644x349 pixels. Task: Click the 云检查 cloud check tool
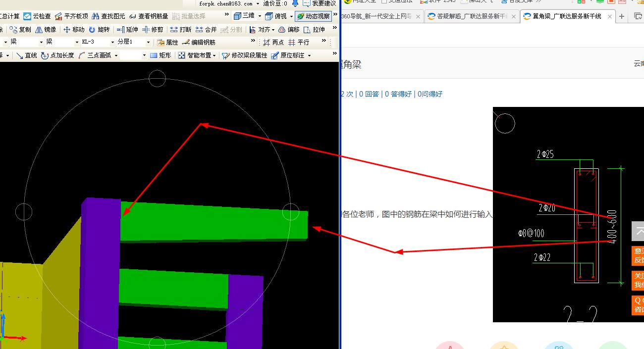tap(37, 16)
